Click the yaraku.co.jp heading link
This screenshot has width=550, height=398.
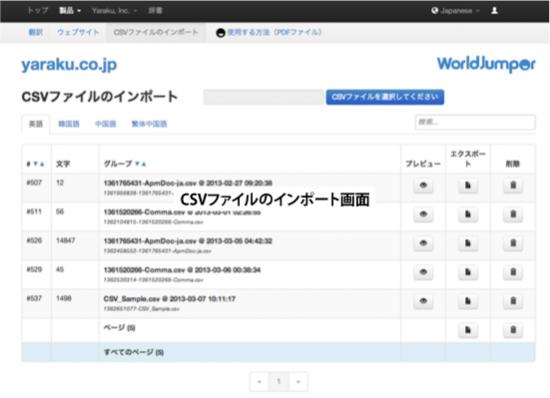click(69, 65)
